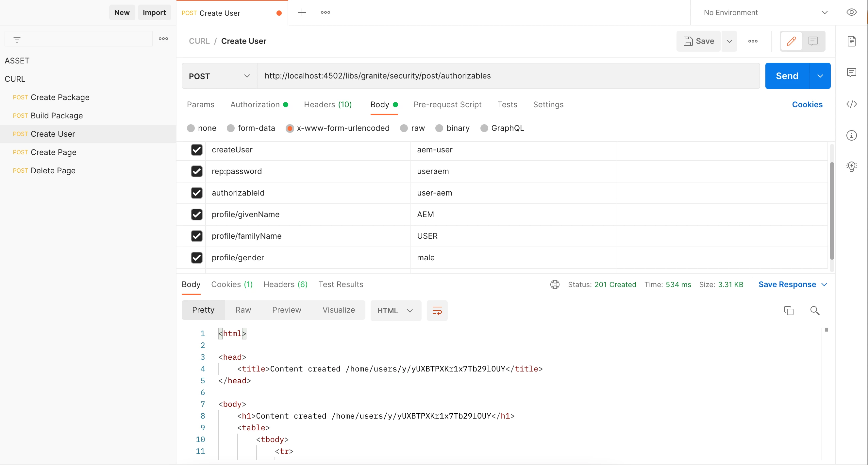Image resolution: width=868 pixels, height=465 pixels.
Task: Click the request info icon in sidebar
Action: coord(851,135)
